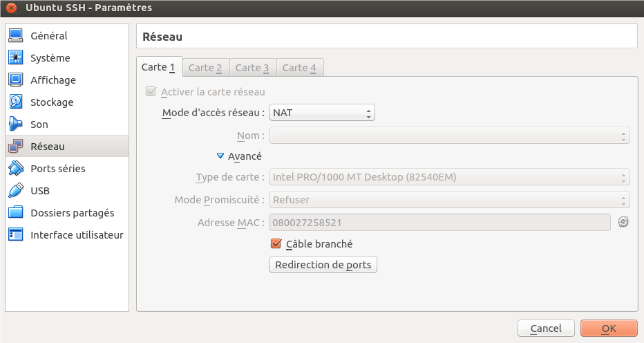The height and width of the screenshot is (343, 644).
Task: Select the Dossiers partagés folder icon
Action: [x=16, y=213]
